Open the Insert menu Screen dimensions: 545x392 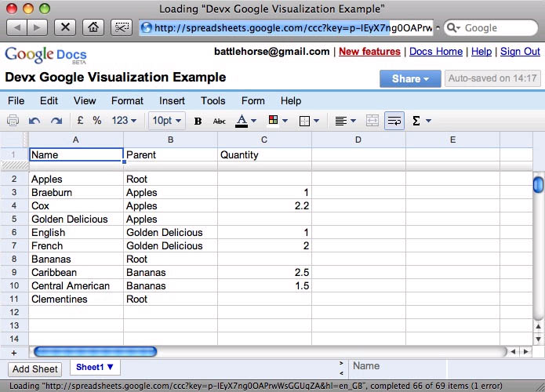(172, 101)
